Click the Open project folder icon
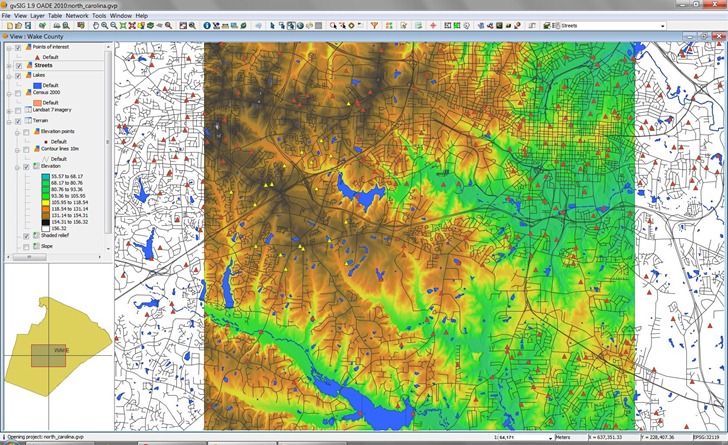Viewport: 728px width, 445px height. (x=16, y=25)
